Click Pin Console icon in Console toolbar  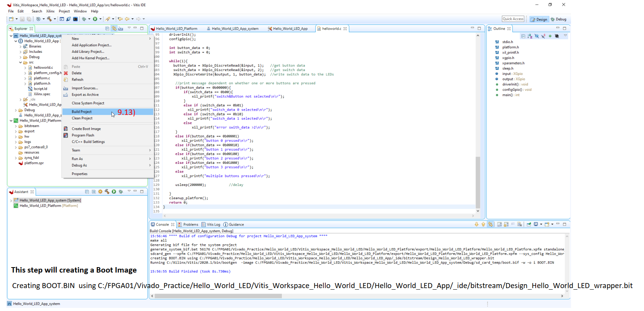tap(529, 224)
